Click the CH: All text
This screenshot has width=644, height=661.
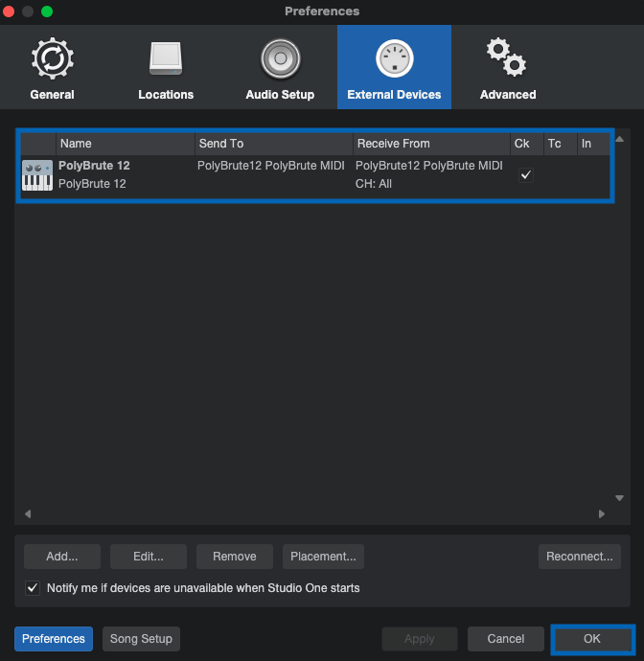click(373, 184)
